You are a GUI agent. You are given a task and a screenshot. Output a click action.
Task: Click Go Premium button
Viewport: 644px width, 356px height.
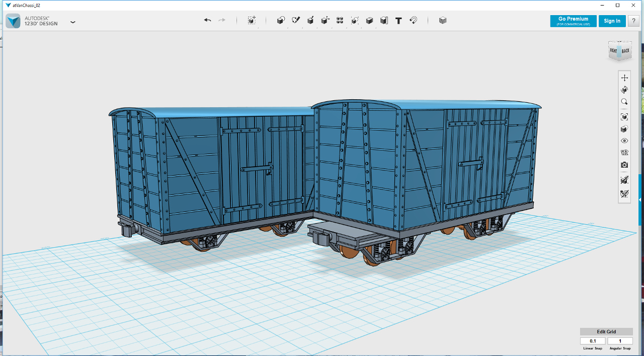[x=573, y=21]
